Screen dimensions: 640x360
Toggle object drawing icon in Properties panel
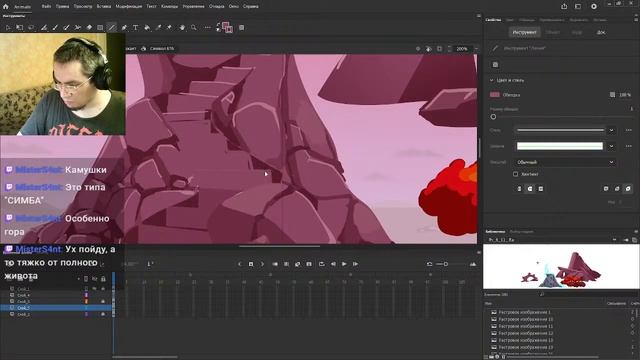[495, 64]
